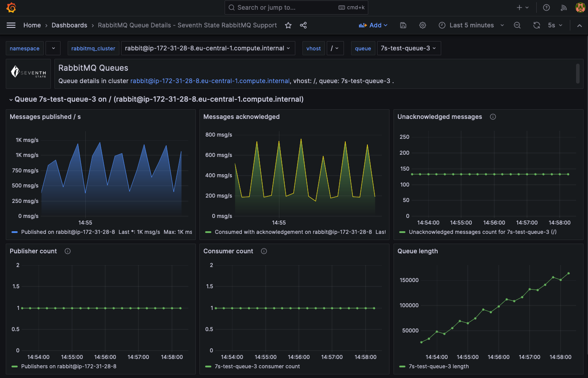Save dashboard using the disk icon
The image size is (588, 378).
(403, 25)
